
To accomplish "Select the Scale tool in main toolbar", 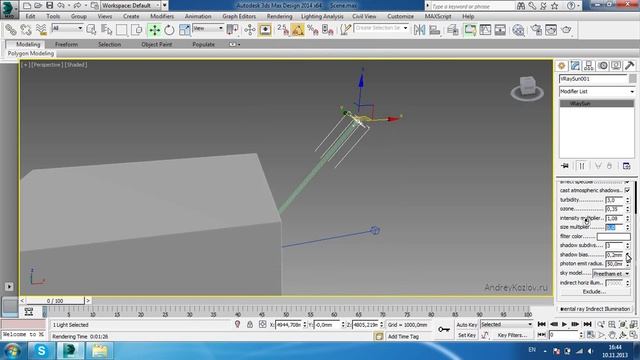I will point(184,30).
